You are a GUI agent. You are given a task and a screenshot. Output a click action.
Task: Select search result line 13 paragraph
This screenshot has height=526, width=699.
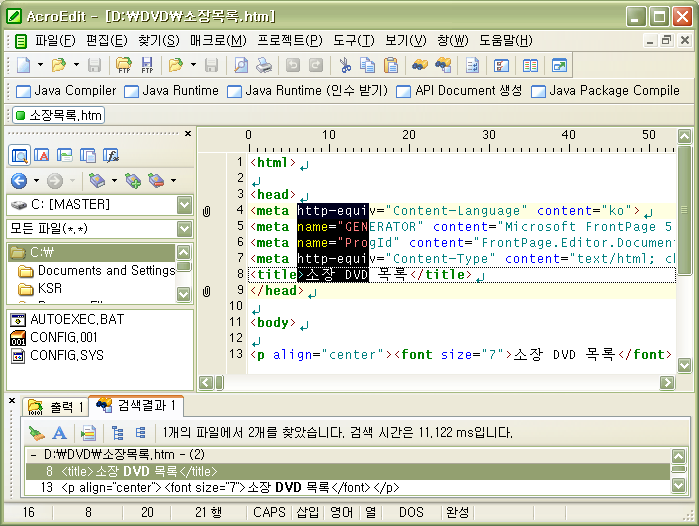[348, 488]
